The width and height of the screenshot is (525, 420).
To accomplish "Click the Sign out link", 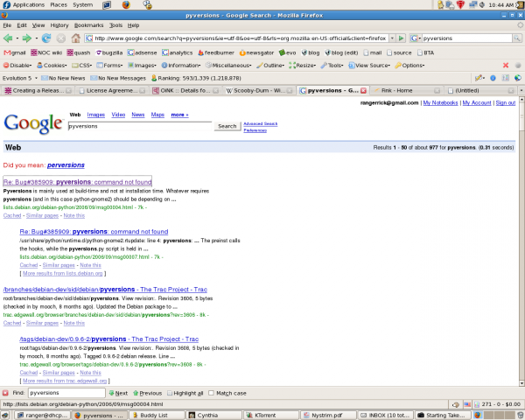I will point(505,103).
